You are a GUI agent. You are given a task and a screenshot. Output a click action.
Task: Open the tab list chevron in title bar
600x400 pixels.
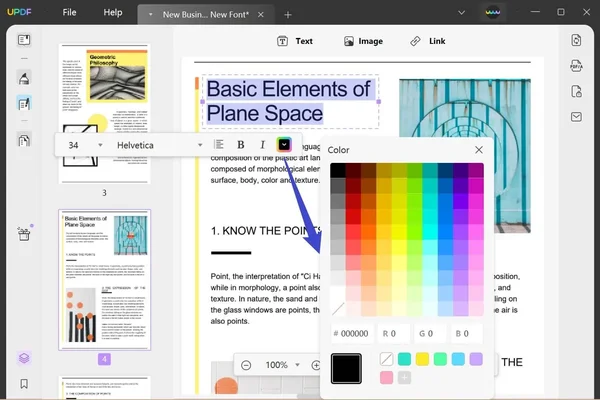click(x=461, y=13)
